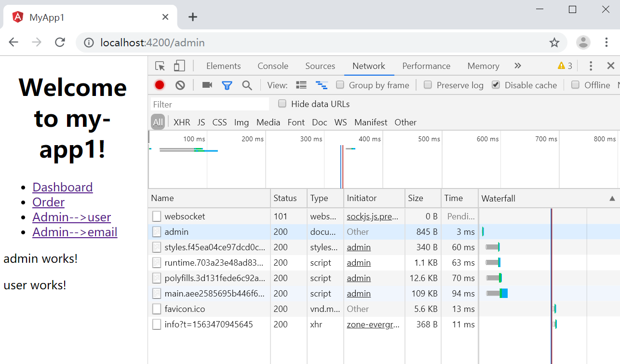Focus the network Filter input
Image resolution: width=620 pixels, height=364 pixels.
click(x=210, y=104)
